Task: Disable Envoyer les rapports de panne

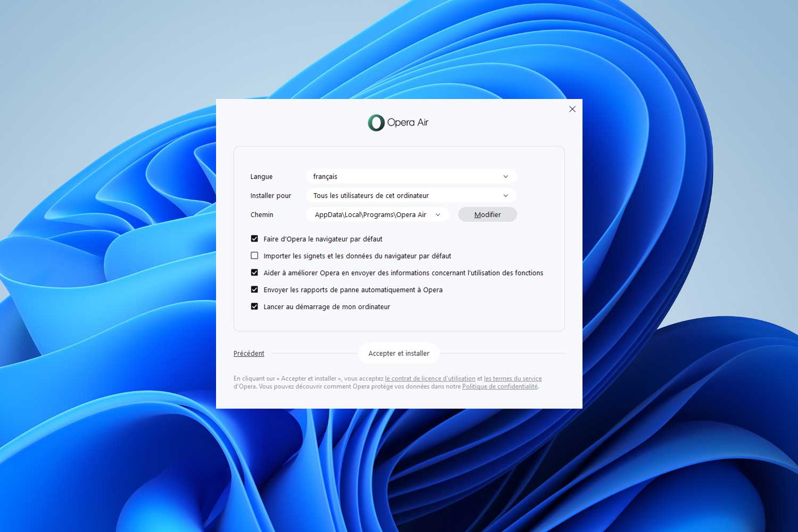Action: 254,290
